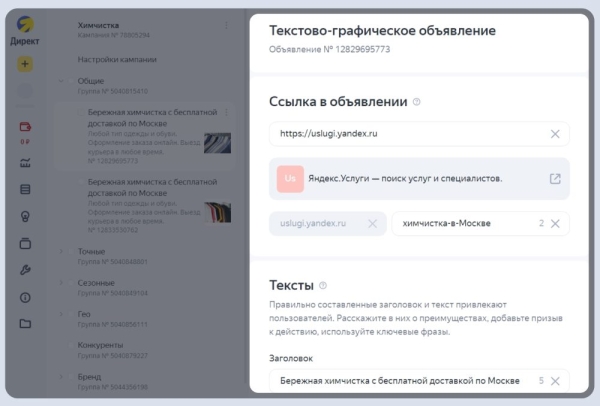Expand the Бренд group chevron

point(61,377)
